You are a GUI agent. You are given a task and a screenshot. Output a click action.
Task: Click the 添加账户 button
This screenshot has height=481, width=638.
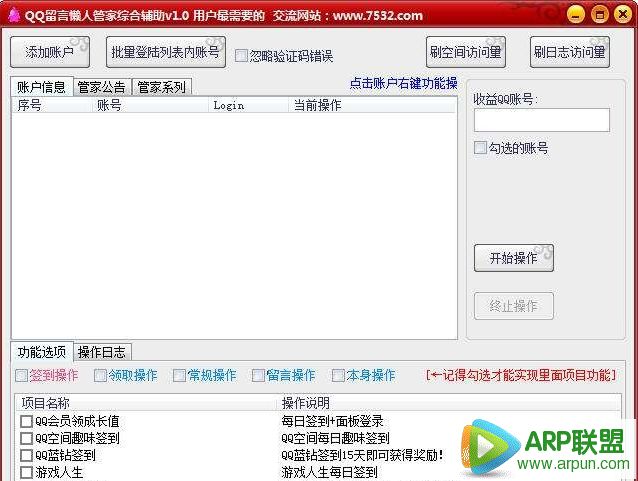[50, 52]
